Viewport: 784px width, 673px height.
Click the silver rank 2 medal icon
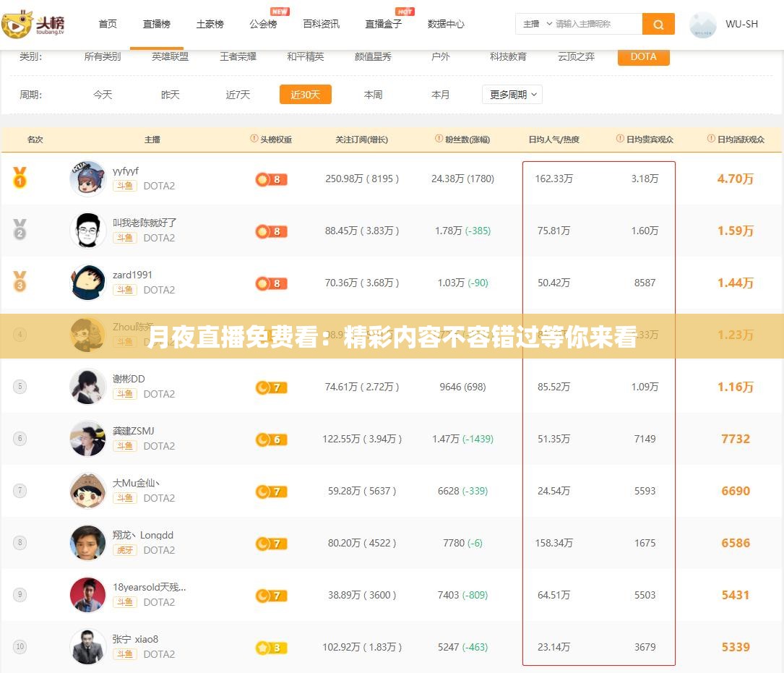pyautogui.click(x=20, y=229)
